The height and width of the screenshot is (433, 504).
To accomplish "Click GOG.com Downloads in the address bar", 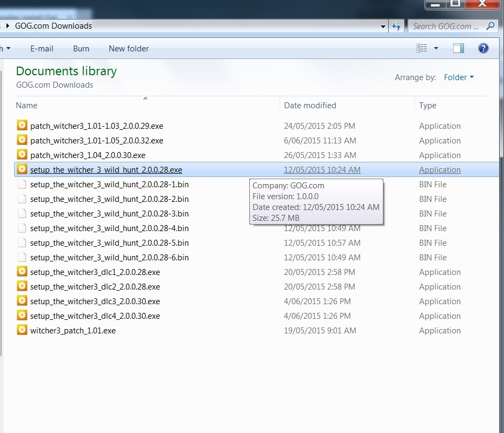I will pos(54,26).
